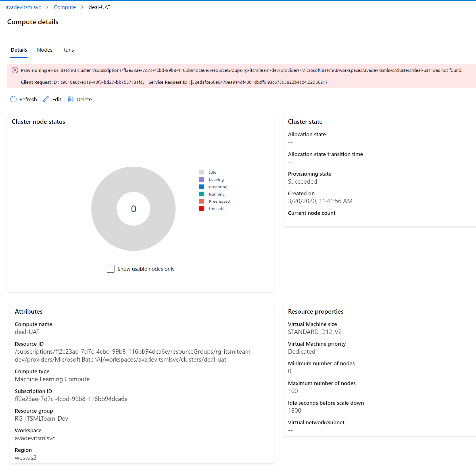The image size is (476, 472).
Task: Switch to the Runs tab
Action: pos(68,50)
